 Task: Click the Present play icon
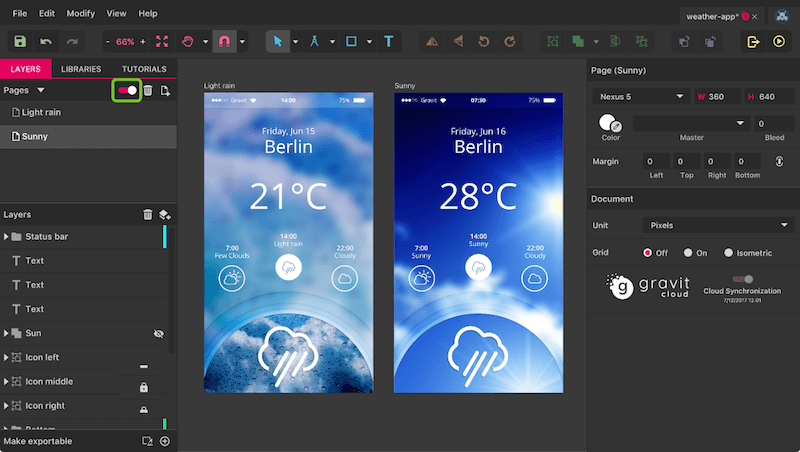(778, 42)
